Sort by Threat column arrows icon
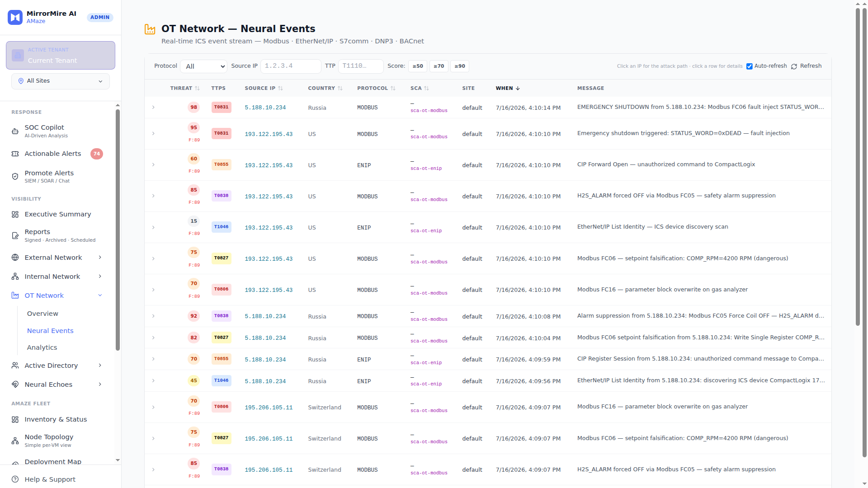The height and width of the screenshot is (488, 868). click(x=197, y=89)
